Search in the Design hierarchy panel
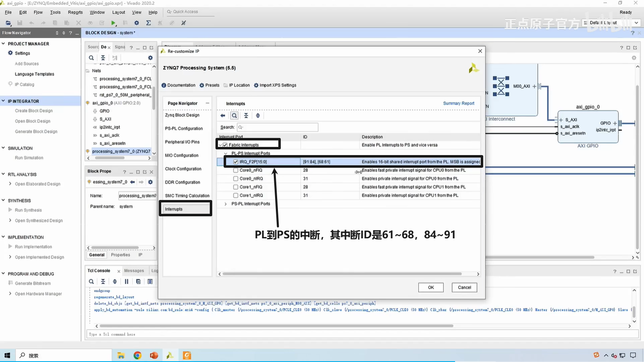 [91, 58]
